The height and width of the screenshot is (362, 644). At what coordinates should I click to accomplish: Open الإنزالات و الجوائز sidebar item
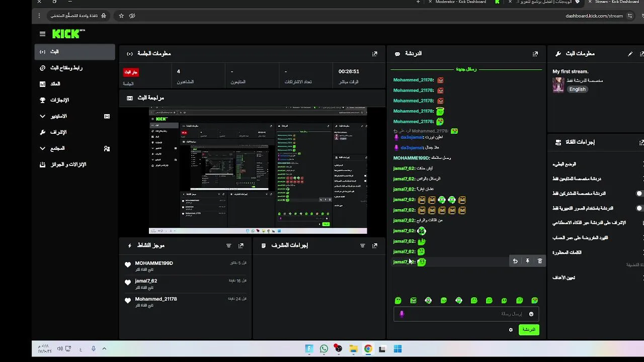75,164
